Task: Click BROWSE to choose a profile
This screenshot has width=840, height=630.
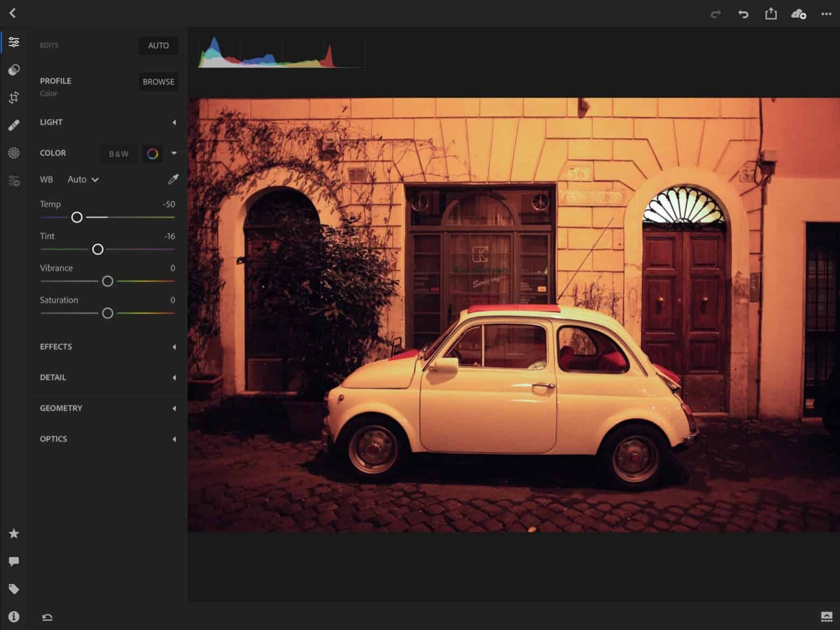Action: [x=158, y=82]
